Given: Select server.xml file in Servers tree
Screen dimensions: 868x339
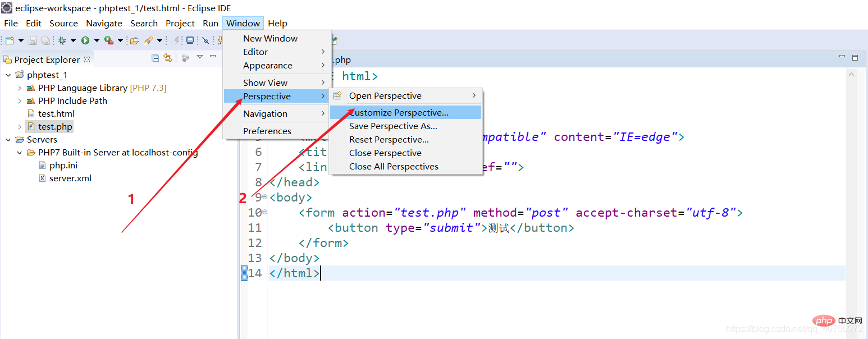Looking at the screenshot, I should click(x=70, y=178).
